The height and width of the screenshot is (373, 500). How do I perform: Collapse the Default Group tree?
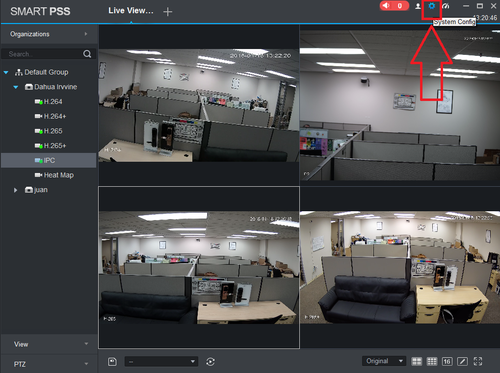(x=6, y=72)
